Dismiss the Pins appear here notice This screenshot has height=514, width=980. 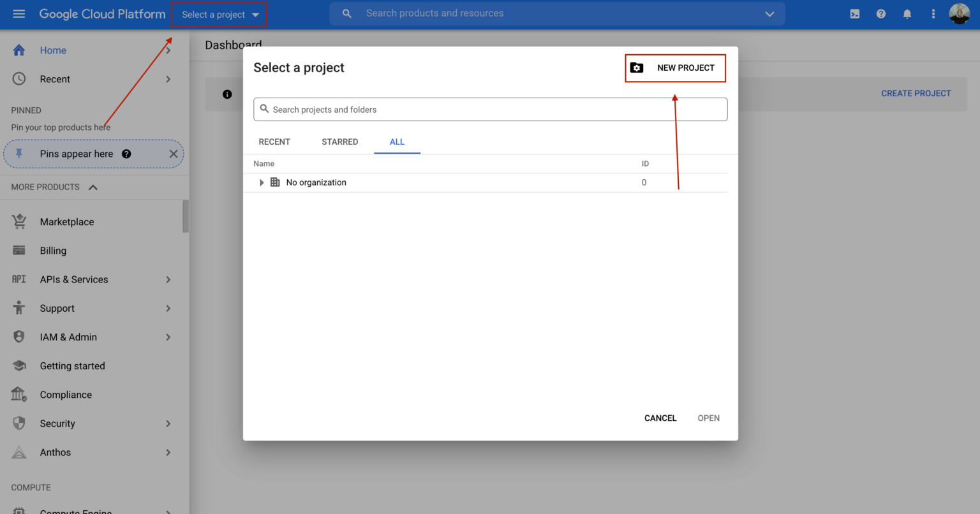pyautogui.click(x=173, y=154)
